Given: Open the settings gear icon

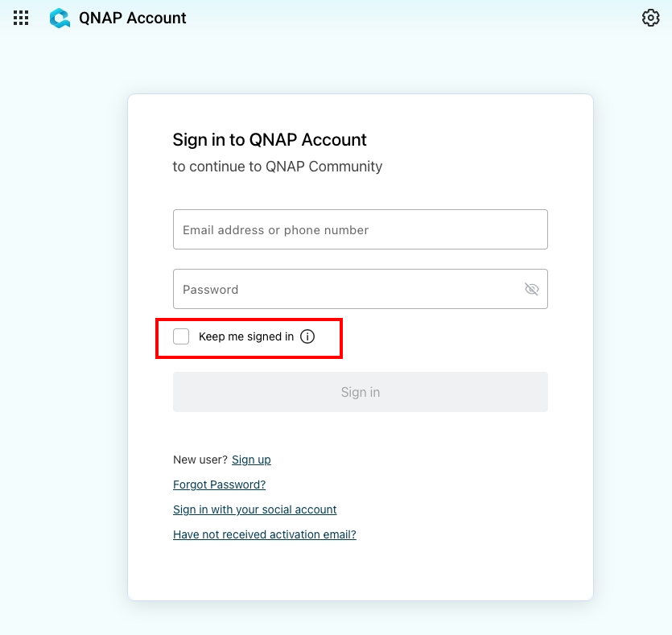Looking at the screenshot, I should pos(650,18).
